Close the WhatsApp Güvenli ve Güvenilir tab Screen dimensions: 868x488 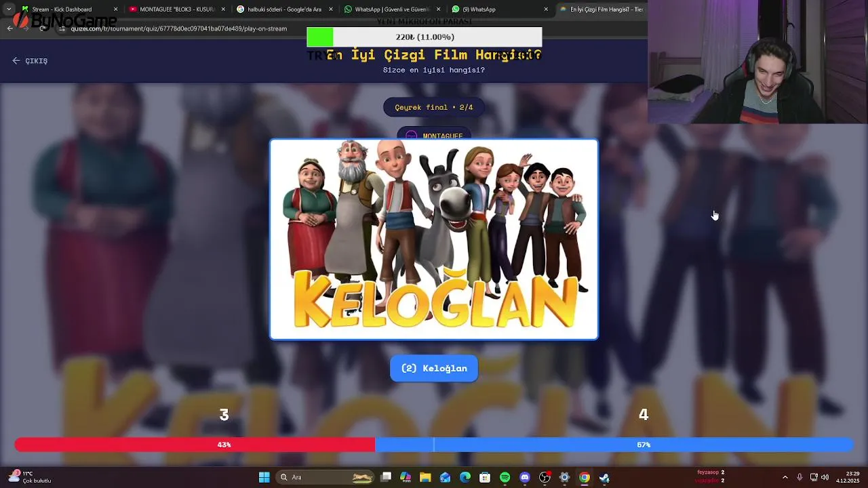click(x=439, y=9)
